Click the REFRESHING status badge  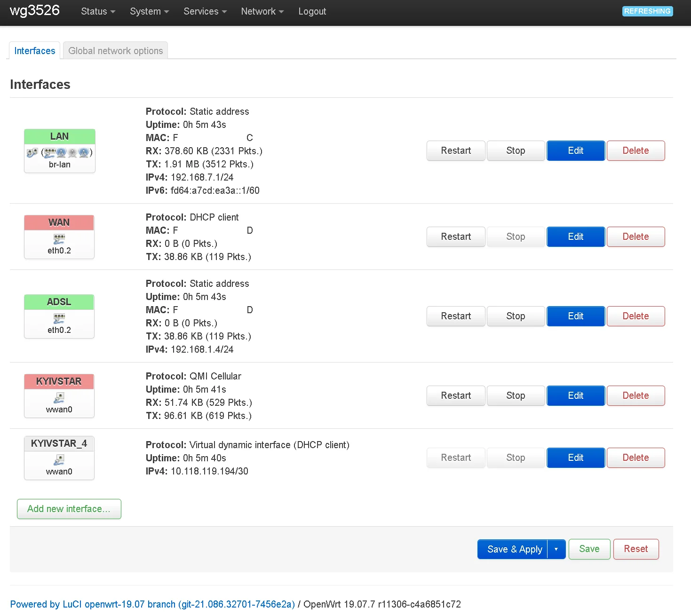[647, 11]
